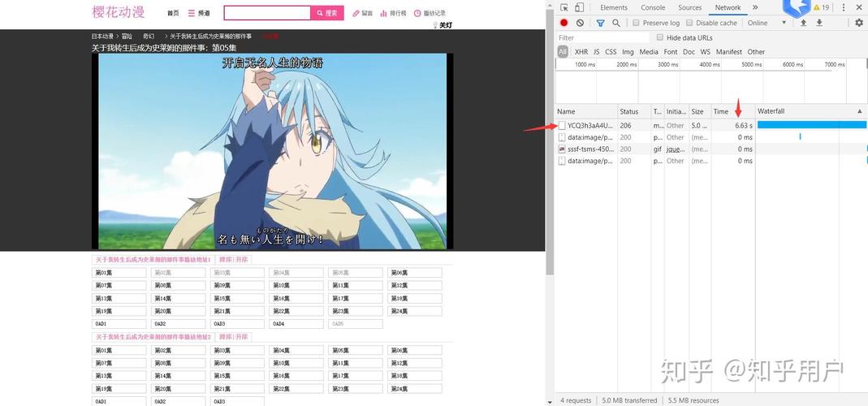Enable the Preserve log checkbox
This screenshot has width=868, height=406.
pos(636,23)
